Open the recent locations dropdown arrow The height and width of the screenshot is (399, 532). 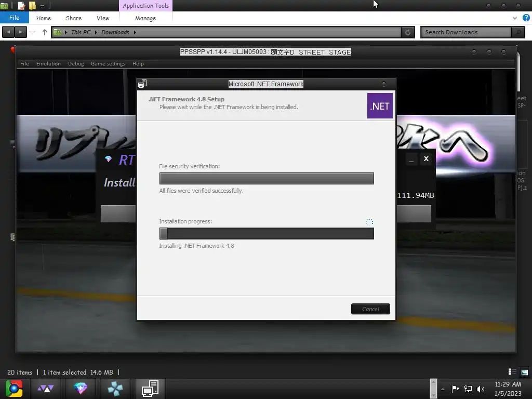click(x=33, y=32)
